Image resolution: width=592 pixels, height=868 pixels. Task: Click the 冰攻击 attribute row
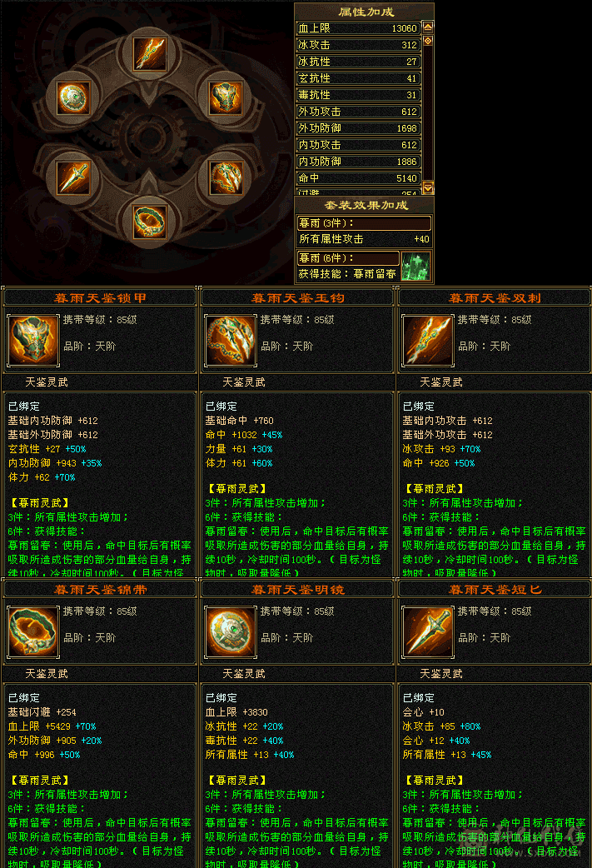click(358, 44)
